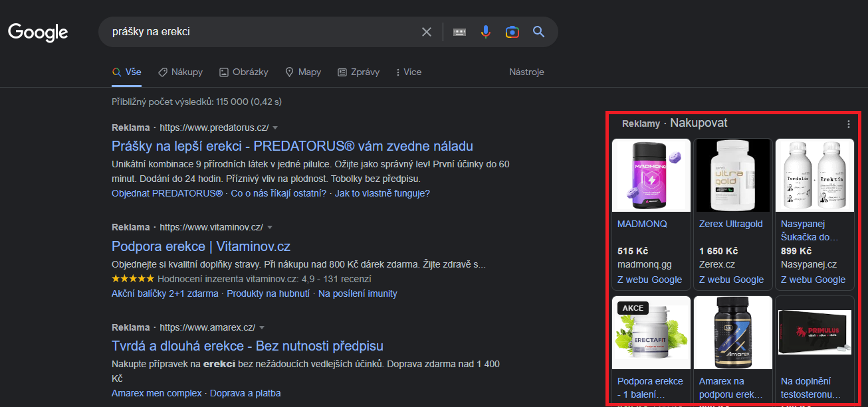Open the 'Podpora erekce - 1 balení' product title
The image size is (868, 407).
tap(650, 388)
